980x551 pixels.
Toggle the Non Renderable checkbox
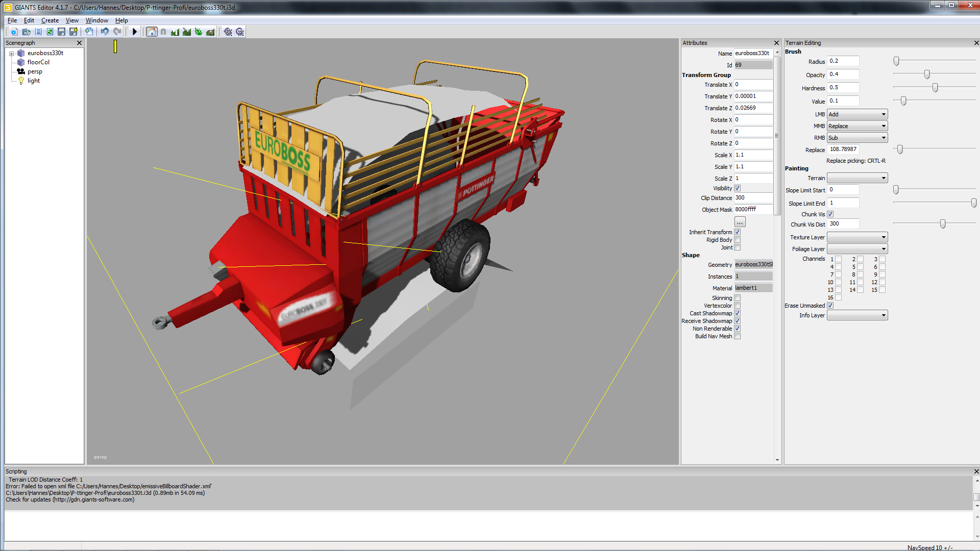(x=738, y=329)
